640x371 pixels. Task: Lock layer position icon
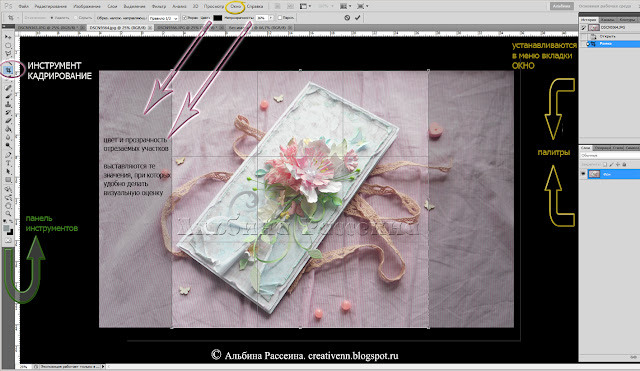pos(618,164)
